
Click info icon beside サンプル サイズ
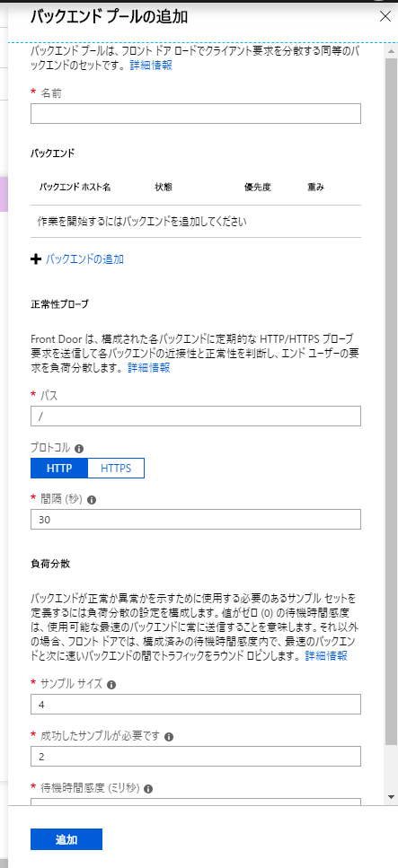[111, 685]
